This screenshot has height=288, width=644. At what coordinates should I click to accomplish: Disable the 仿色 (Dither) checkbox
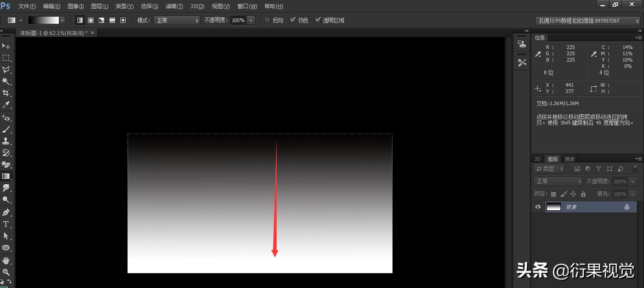point(292,20)
